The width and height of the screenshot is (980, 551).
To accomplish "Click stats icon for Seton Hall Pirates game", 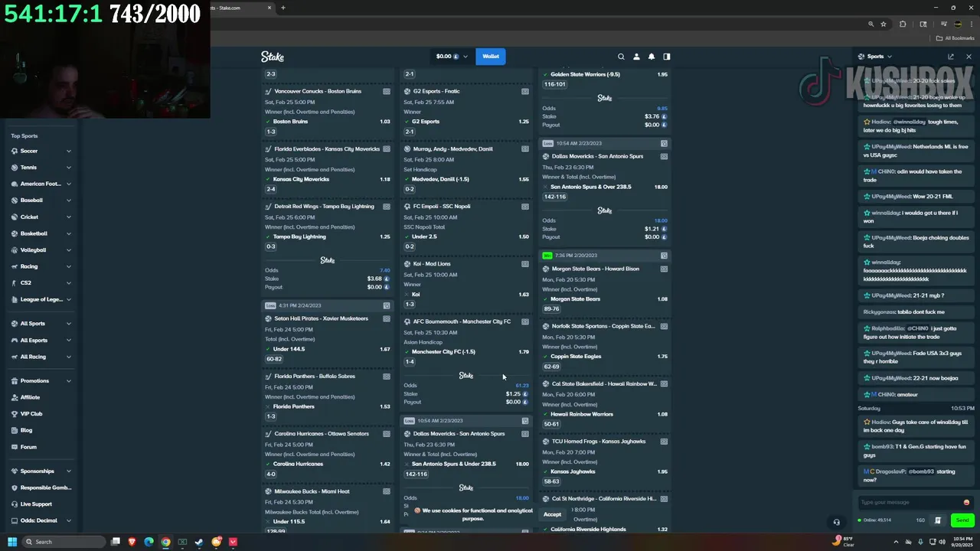I will coord(387,318).
